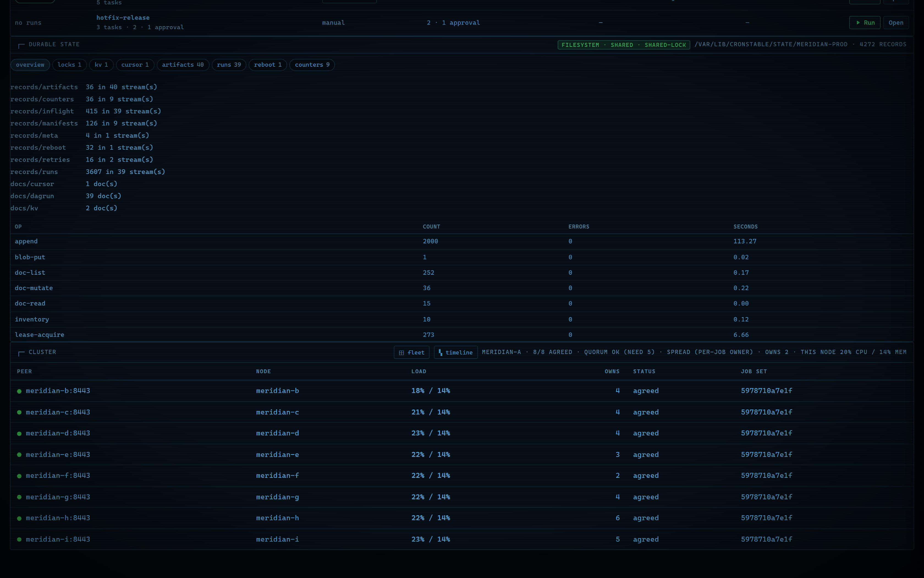924x578 pixels.
Task: Open the artifacts 40 tab
Action: pos(183,65)
